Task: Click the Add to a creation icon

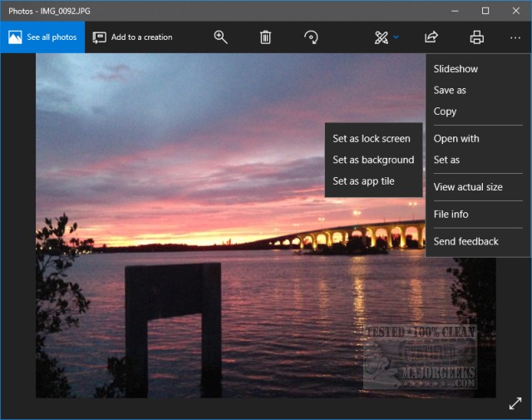Action: pos(100,37)
